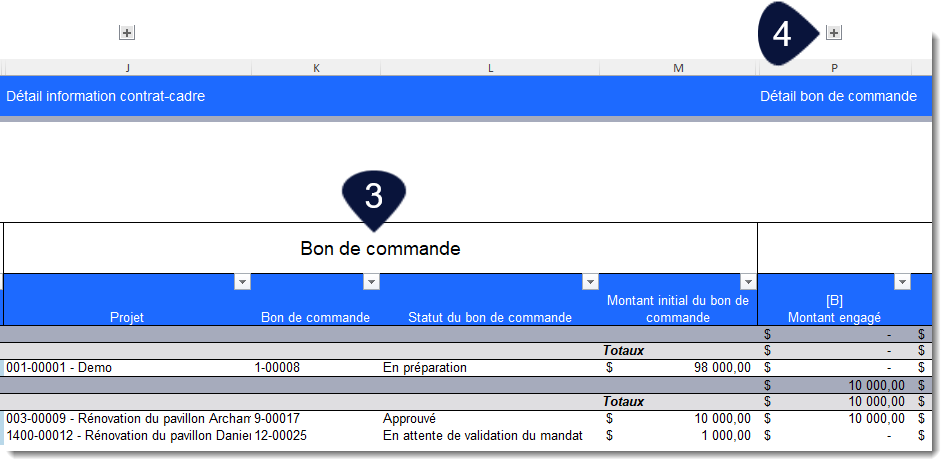The image size is (947, 466).
Task: Select column P header
Action: (x=835, y=68)
